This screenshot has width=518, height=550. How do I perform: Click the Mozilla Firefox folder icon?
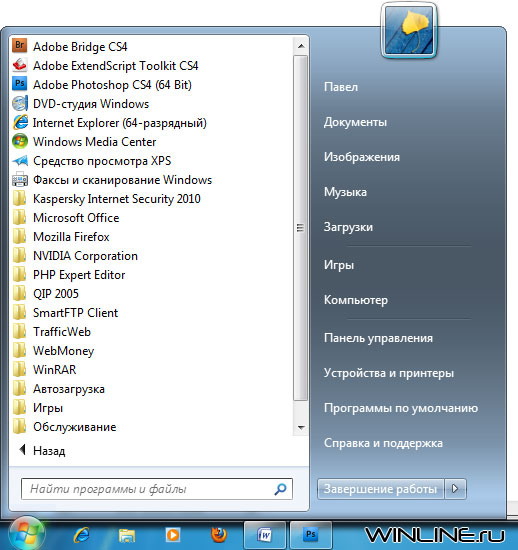click(20, 237)
